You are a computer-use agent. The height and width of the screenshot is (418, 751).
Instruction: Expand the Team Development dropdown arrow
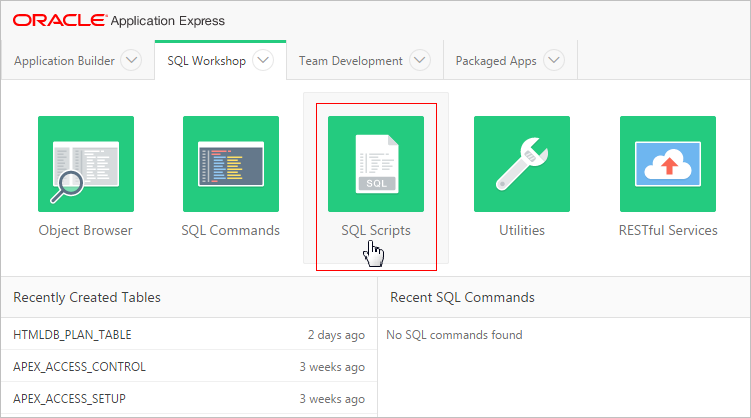click(x=420, y=61)
